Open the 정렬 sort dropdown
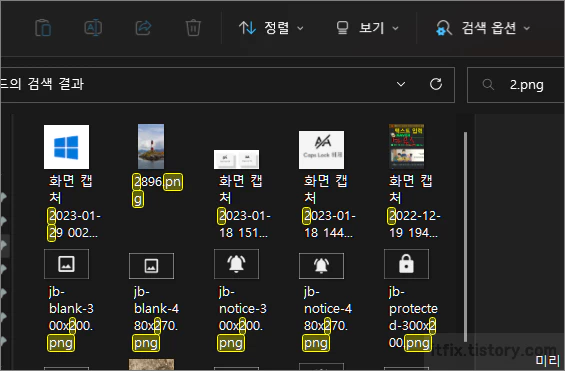Viewport: 565px width, 371px height. (271, 28)
